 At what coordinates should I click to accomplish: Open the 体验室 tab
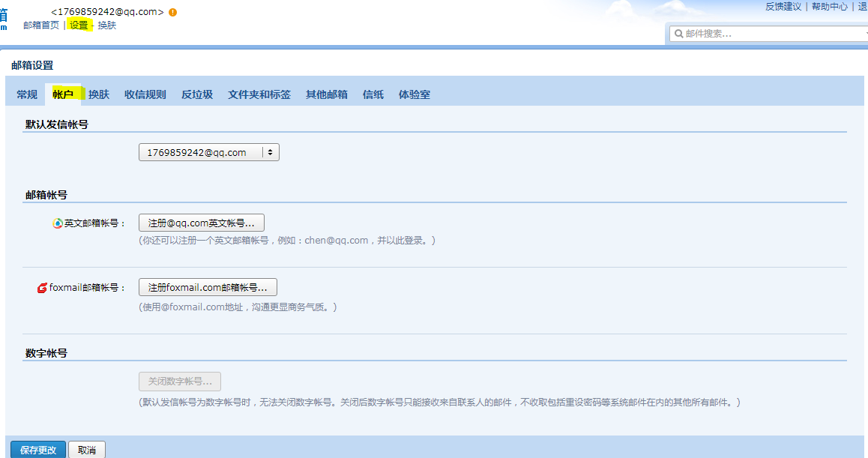[x=414, y=94]
